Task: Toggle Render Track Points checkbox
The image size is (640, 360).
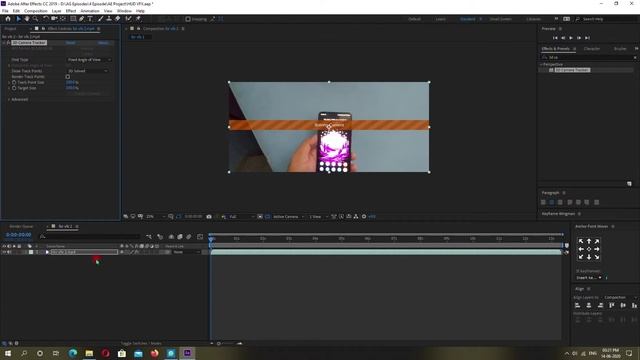Action: pos(68,77)
